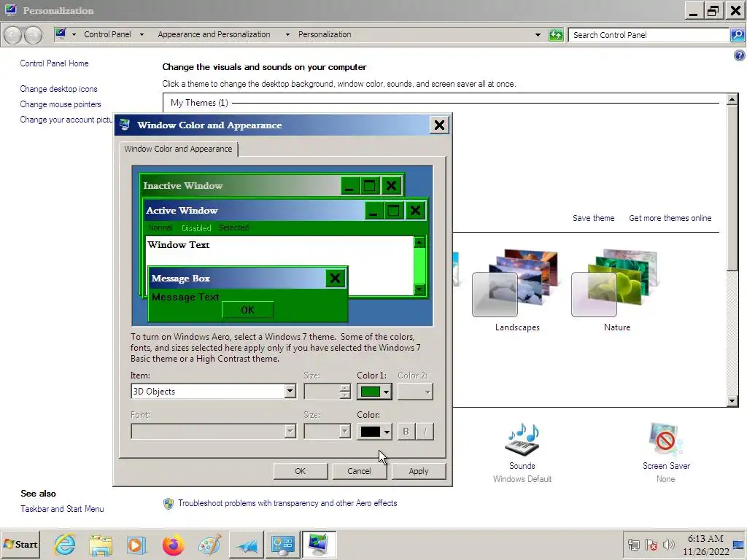747x560 pixels.
Task: Click the Back navigation arrow
Action: pyautogui.click(x=13, y=35)
